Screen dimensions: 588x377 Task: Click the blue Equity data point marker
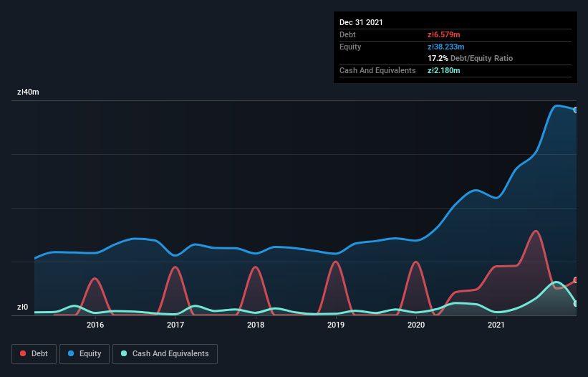point(576,110)
